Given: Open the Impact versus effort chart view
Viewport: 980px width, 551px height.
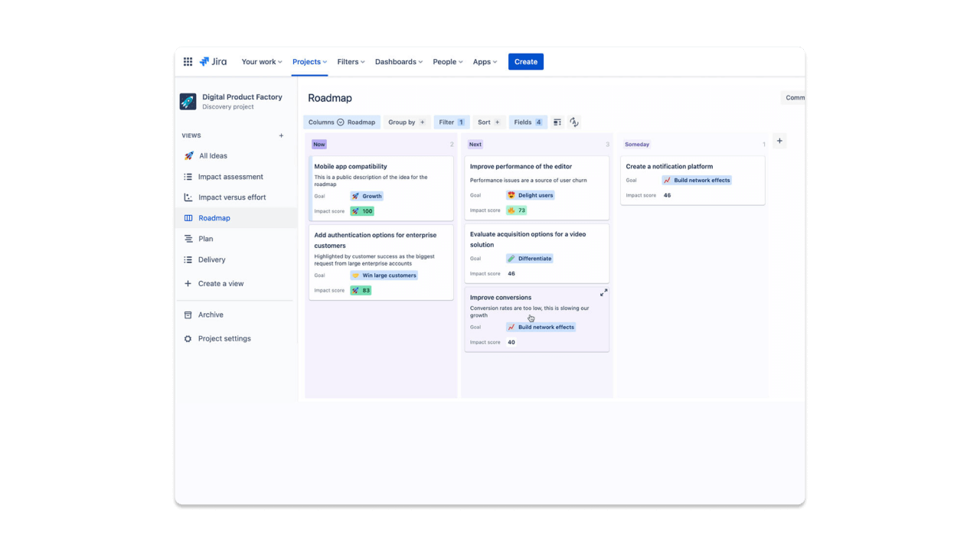Looking at the screenshot, I should (x=189, y=197).
